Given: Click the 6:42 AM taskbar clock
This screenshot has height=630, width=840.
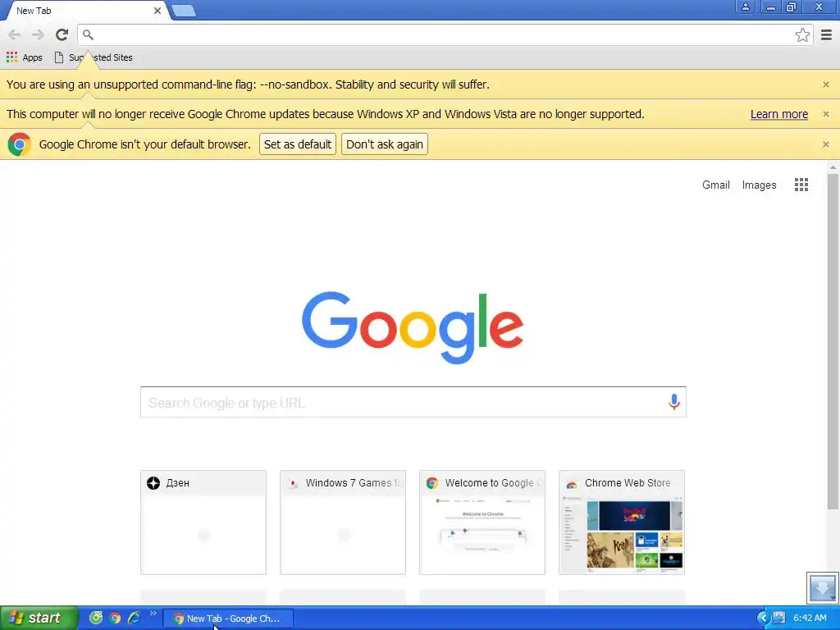Looking at the screenshot, I should [x=810, y=619].
